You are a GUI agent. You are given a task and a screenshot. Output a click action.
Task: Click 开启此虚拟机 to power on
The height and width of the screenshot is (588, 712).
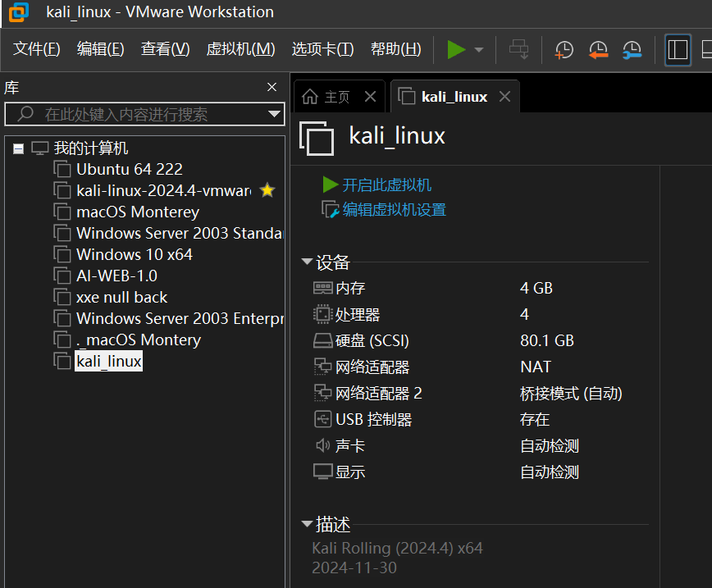click(386, 185)
